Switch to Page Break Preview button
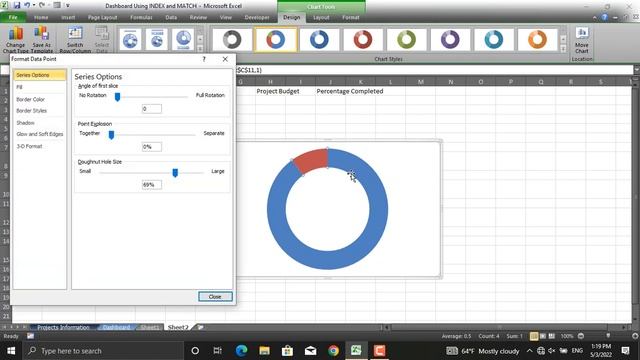This screenshot has height=360, width=640. [x=551, y=336]
